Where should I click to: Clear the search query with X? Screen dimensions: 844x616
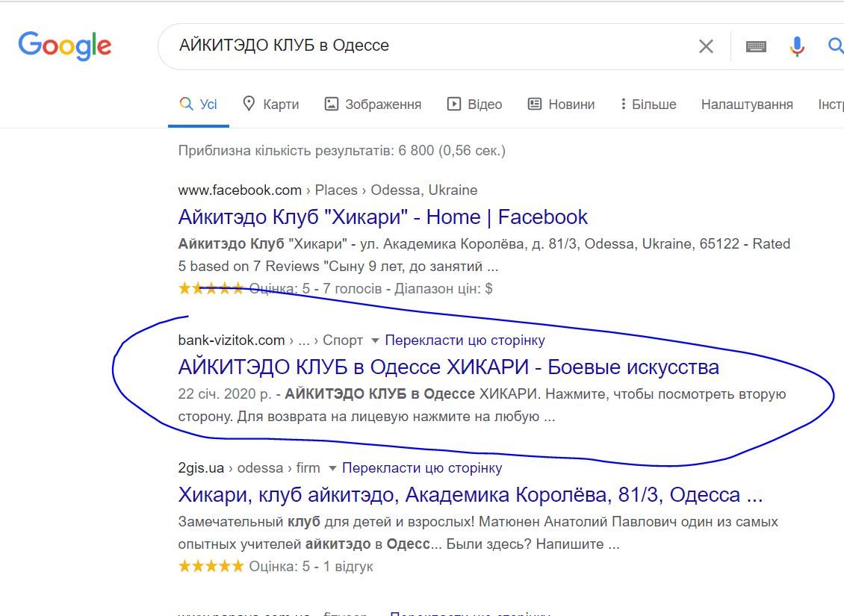(x=706, y=46)
